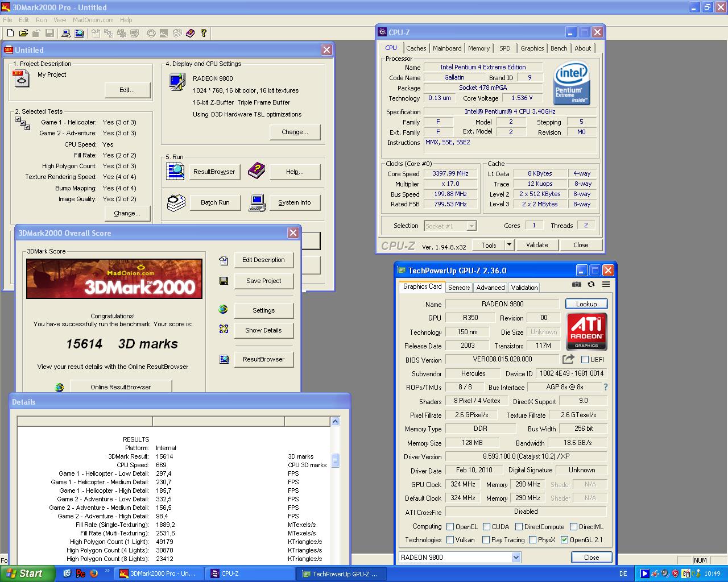Click the Validate button in CPU-Z
728x582 pixels.
[537, 245]
